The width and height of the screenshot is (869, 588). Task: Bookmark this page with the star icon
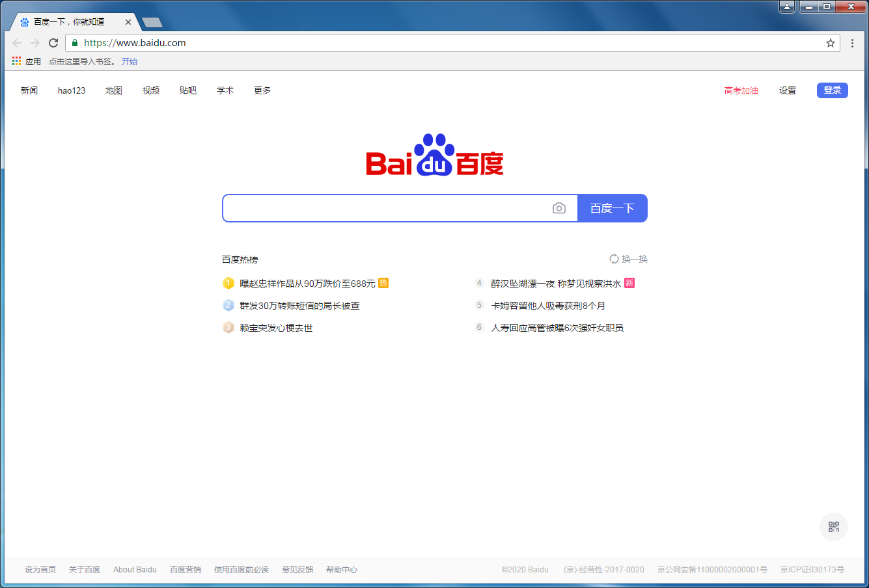point(831,43)
